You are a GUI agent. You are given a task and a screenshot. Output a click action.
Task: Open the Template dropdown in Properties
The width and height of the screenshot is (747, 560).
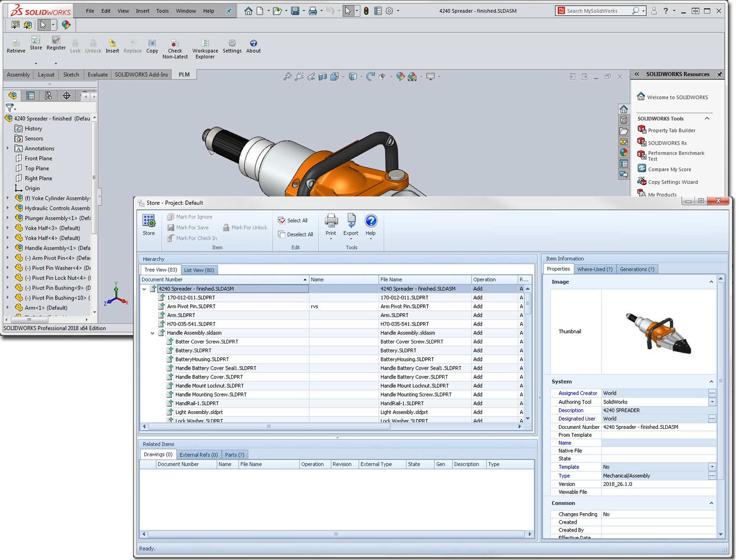tap(712, 467)
